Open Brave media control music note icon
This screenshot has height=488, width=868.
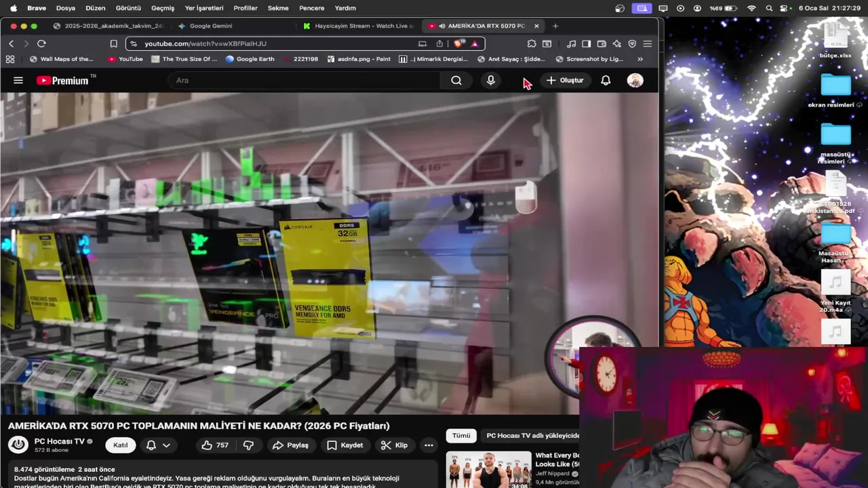(571, 43)
